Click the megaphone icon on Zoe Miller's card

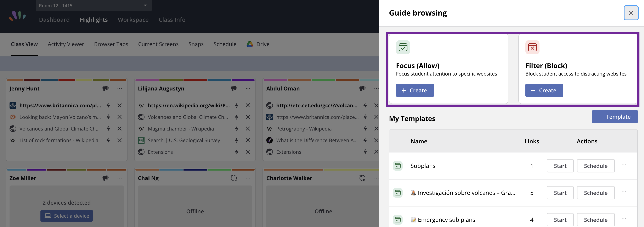106,178
